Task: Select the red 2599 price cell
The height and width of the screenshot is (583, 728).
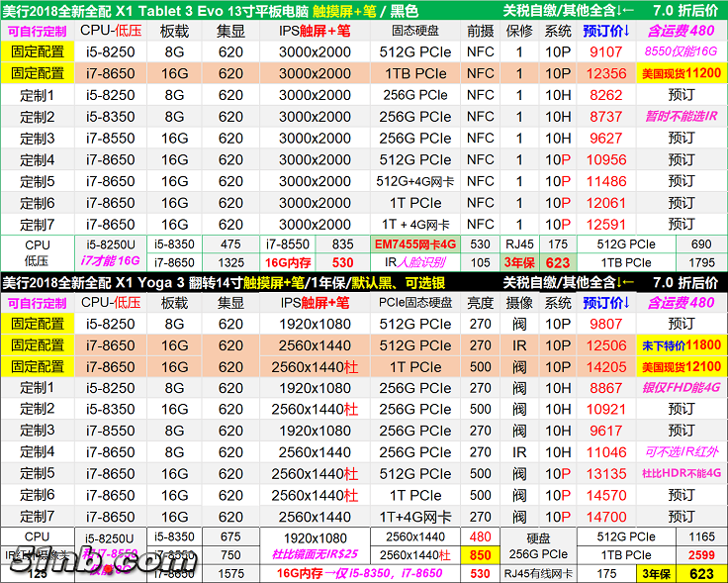Action: (700, 555)
